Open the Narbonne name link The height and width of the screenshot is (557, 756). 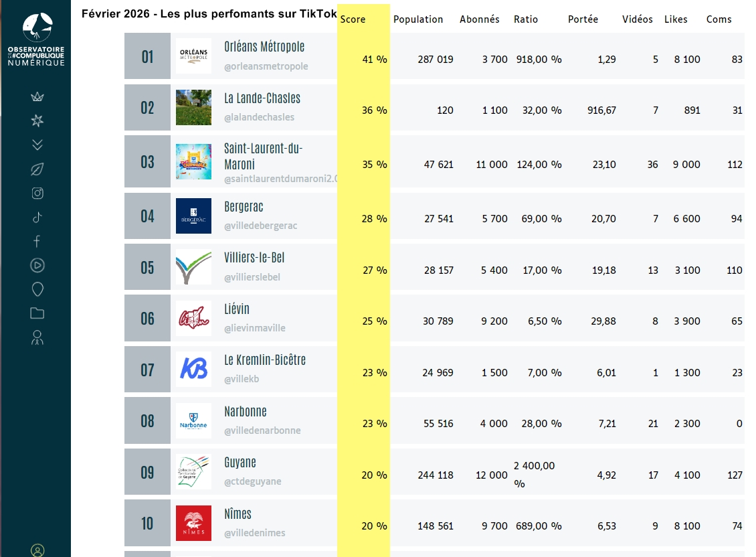pos(246,412)
